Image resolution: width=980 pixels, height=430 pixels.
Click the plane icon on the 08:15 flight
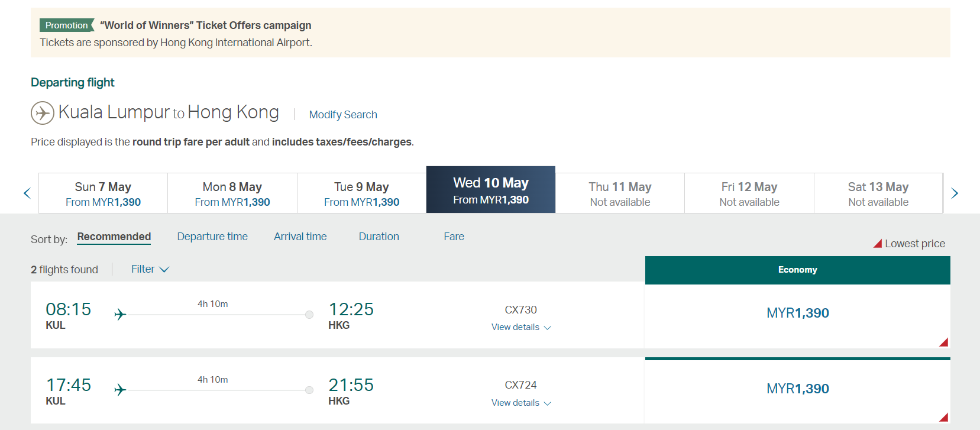120,314
